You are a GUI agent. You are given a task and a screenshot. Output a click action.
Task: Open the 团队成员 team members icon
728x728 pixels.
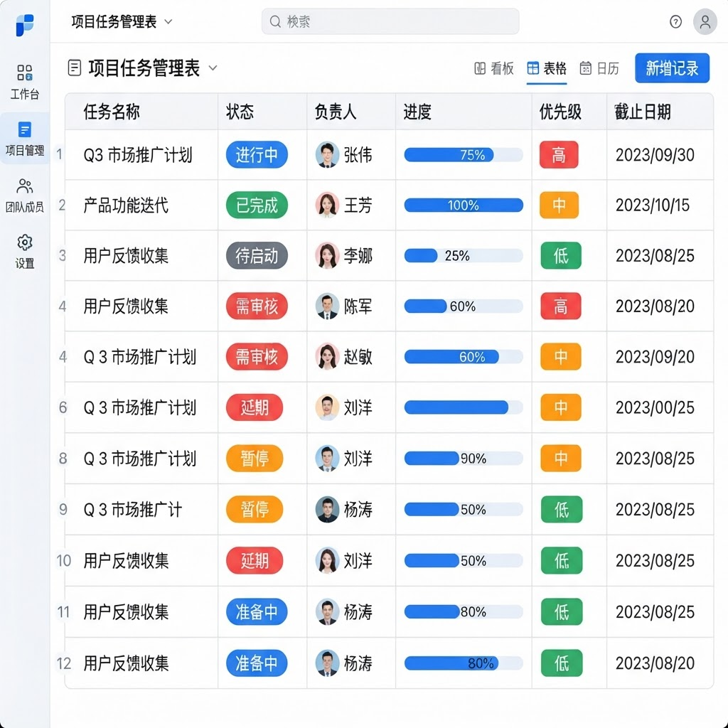coord(25,186)
